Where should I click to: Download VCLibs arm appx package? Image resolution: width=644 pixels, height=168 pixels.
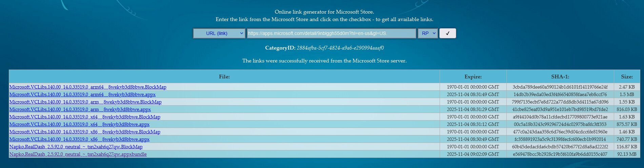tap(80, 110)
